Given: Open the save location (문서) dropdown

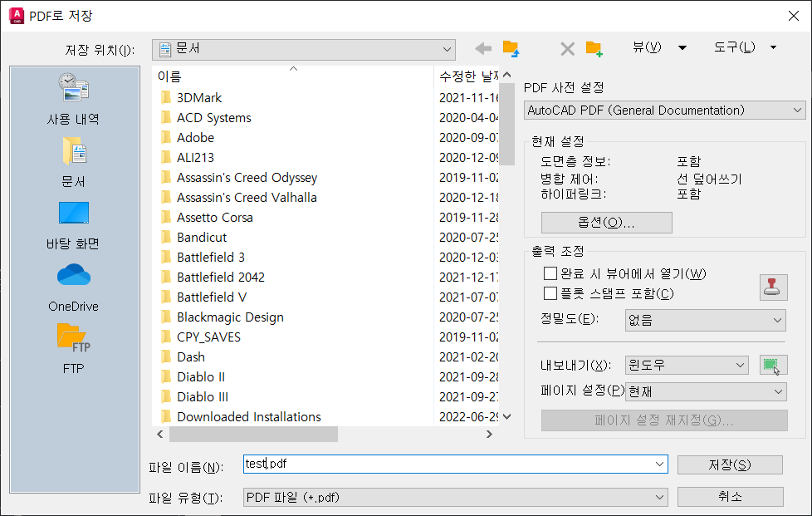Looking at the screenshot, I should point(304,49).
